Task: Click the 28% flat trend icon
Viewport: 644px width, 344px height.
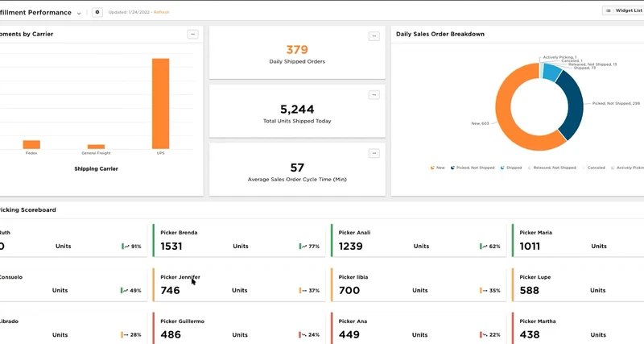Action: [x=125, y=335]
